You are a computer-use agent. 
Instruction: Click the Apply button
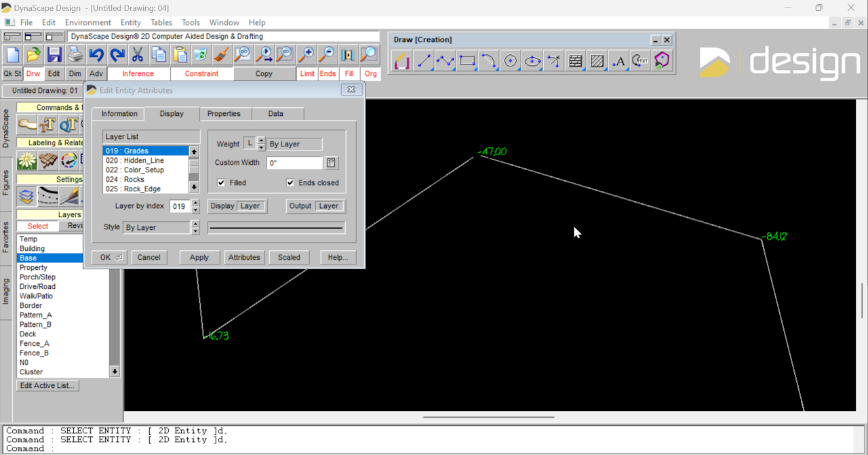[x=199, y=258]
